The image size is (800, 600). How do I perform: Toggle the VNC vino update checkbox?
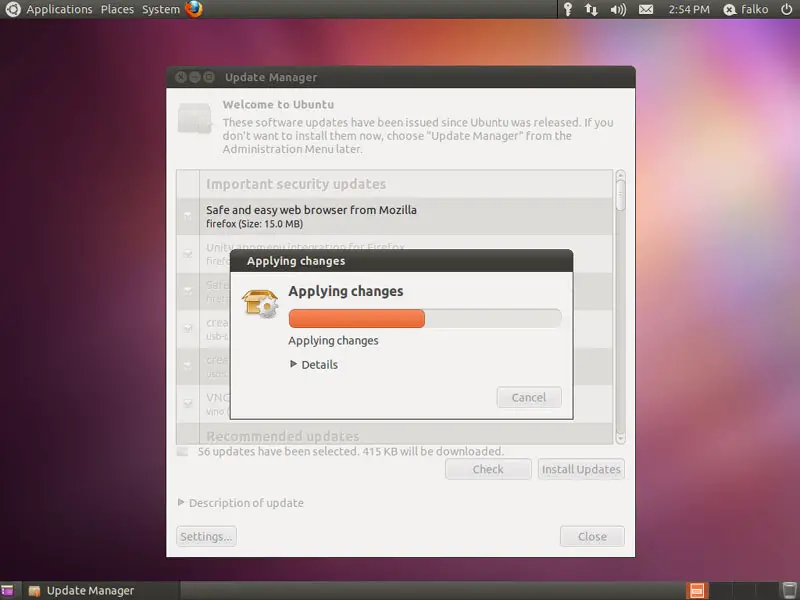[x=188, y=404]
